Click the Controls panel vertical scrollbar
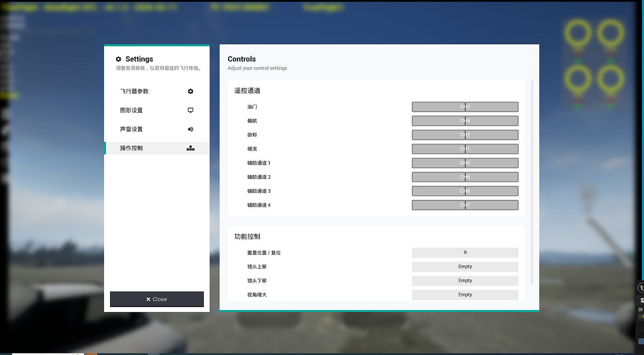The height and width of the screenshot is (355, 644). point(532,182)
